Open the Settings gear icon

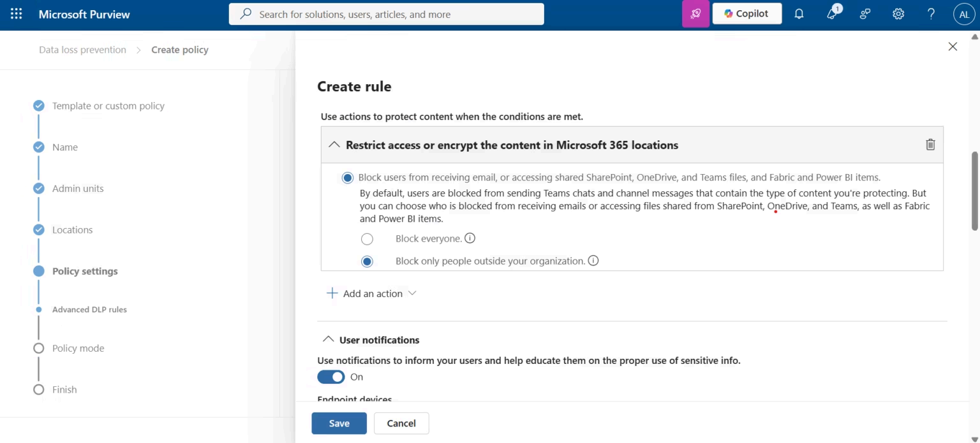click(898, 14)
